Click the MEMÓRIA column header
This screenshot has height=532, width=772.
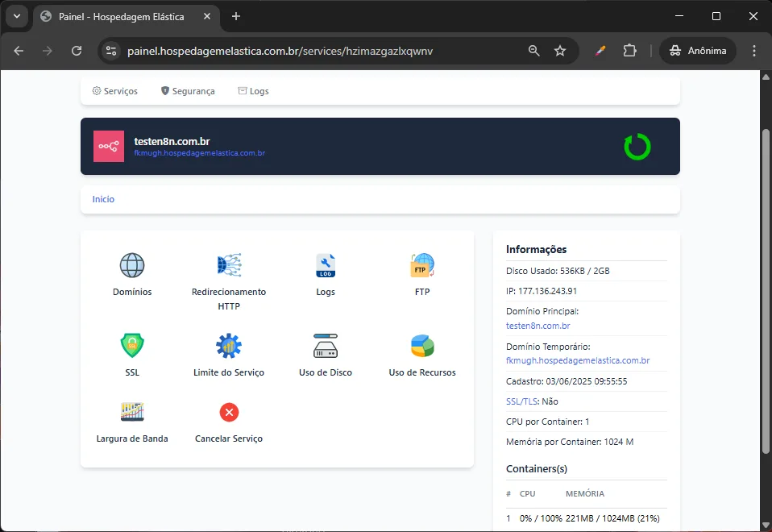tap(585, 493)
